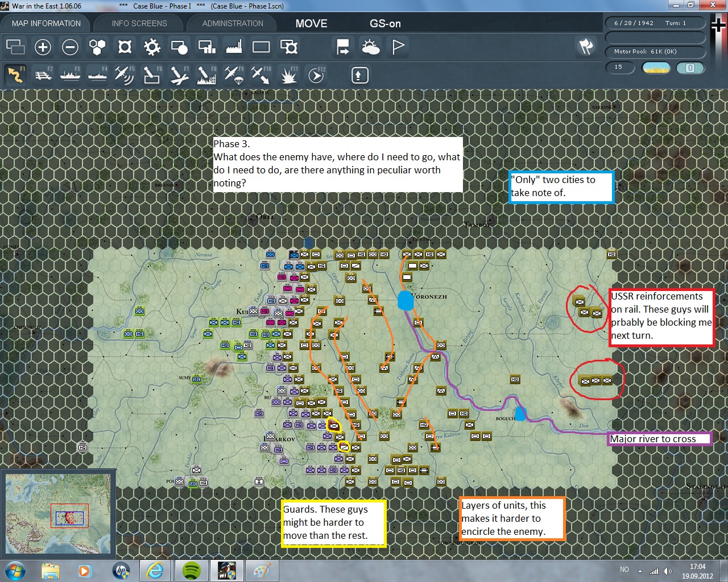The image size is (728, 582).
Task: Switch to War in the East taskbar icon
Action: click(x=226, y=570)
